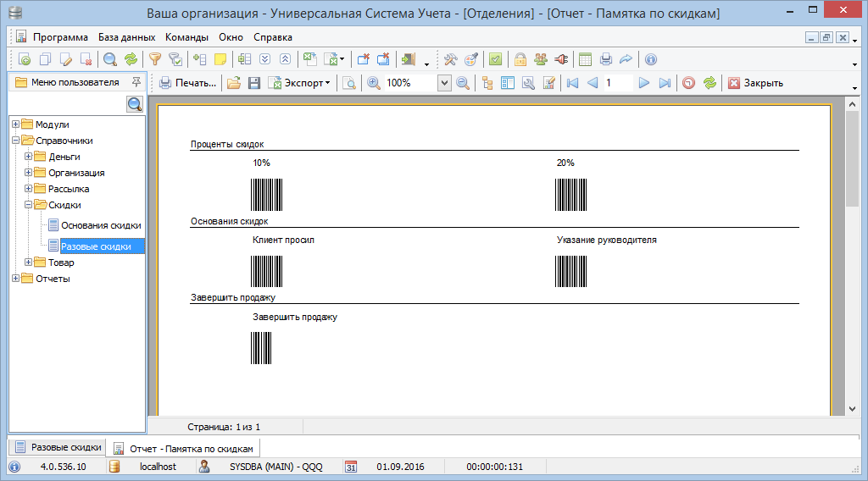This screenshot has width=868, height=481.
Task: Open the 100% zoom level dropdown
Action: pos(444,83)
